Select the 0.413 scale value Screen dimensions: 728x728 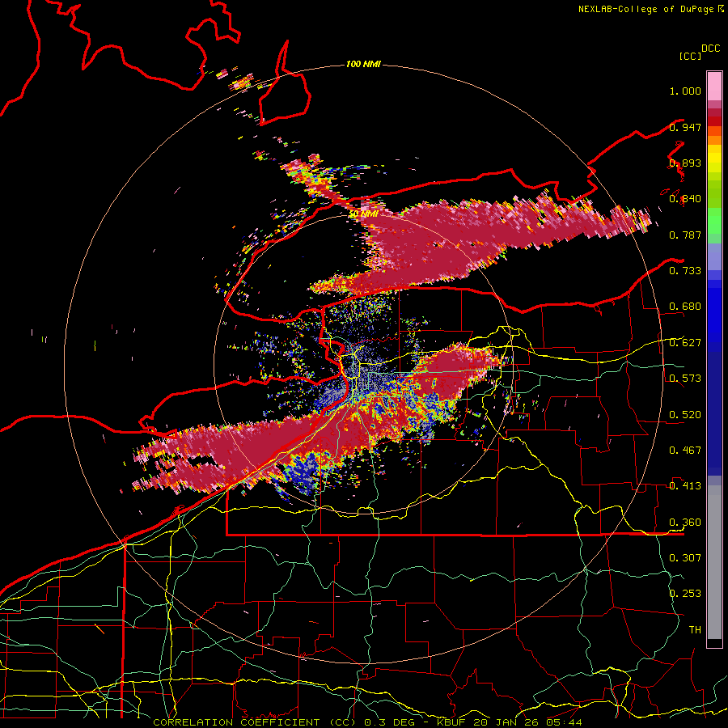685,486
